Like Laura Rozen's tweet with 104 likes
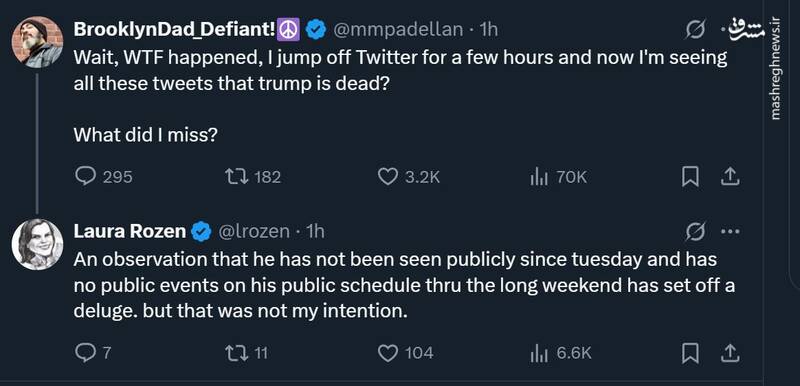Screen dimensions: 800x386 388,352
